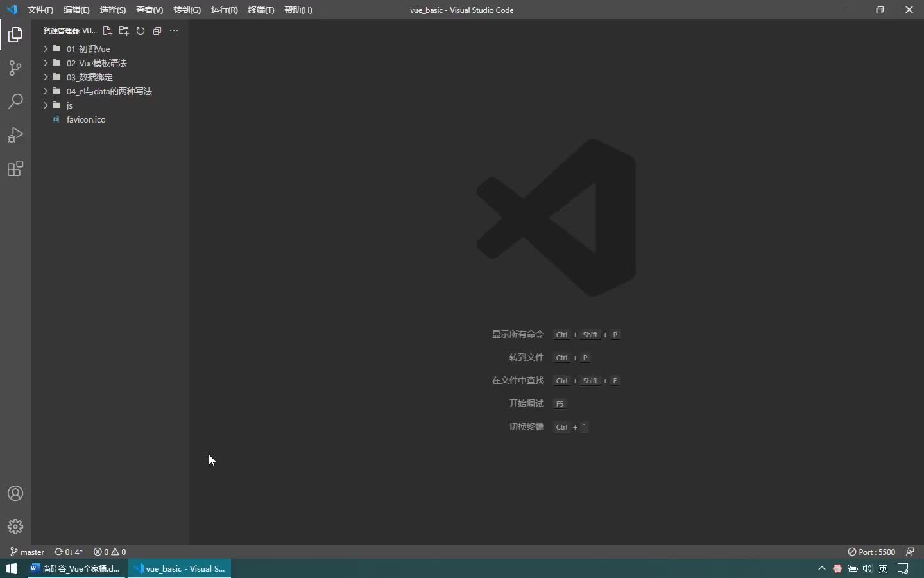The width and height of the screenshot is (924, 578).
Task: Switch to the 尚硅谷_Vue全家桶 Word taskbar item
Action: coord(77,568)
